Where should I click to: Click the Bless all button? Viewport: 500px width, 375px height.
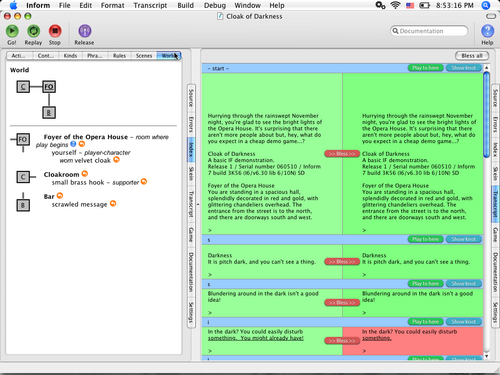click(x=472, y=56)
